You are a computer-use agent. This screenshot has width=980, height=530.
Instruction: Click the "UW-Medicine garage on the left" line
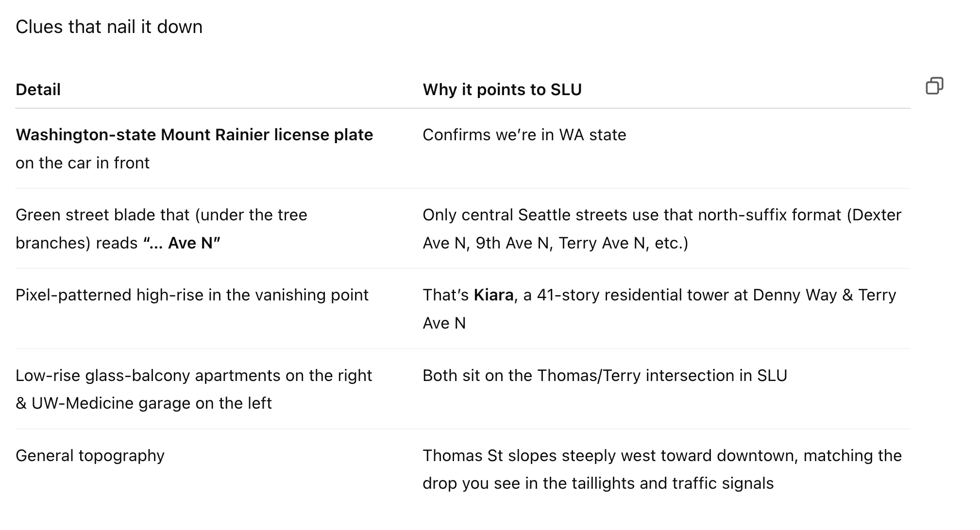(x=151, y=403)
